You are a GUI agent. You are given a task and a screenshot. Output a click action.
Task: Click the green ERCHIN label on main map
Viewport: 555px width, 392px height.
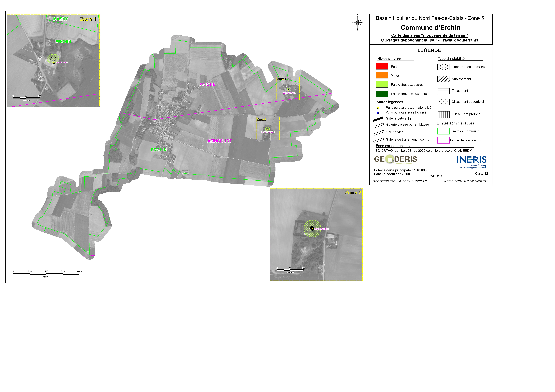159,150
